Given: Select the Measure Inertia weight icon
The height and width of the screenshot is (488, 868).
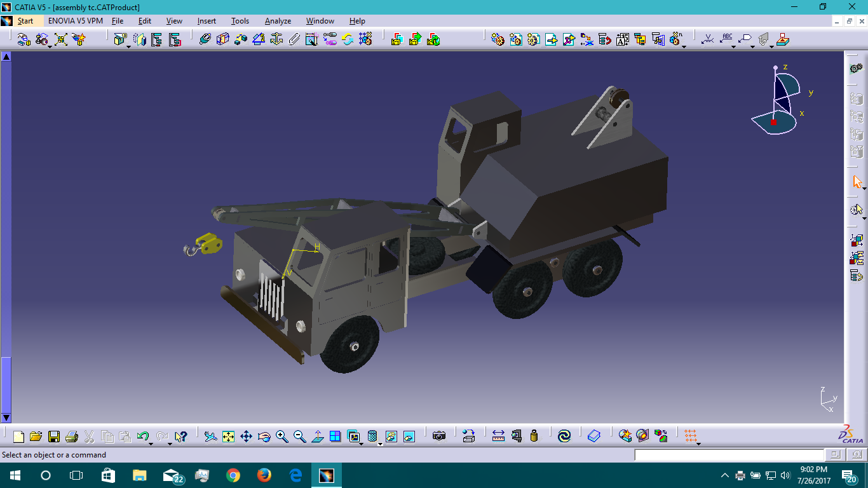Looking at the screenshot, I should click(534, 436).
